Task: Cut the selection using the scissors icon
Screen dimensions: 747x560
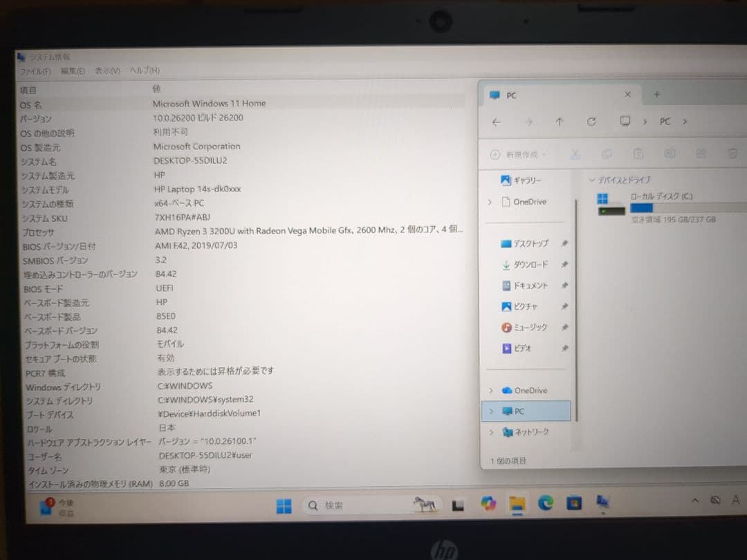Action: [575, 153]
